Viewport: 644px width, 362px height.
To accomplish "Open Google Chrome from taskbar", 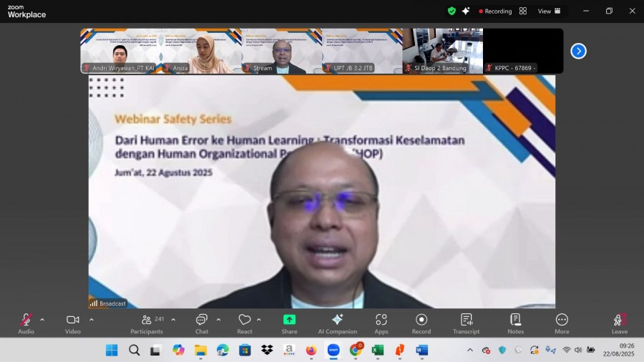I will 356,350.
